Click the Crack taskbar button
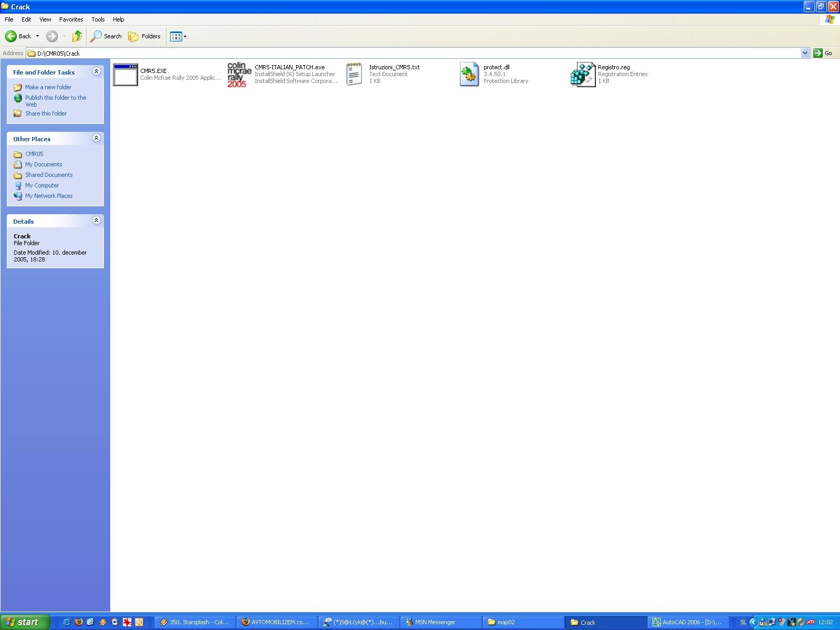The height and width of the screenshot is (630, 840). 605,622
